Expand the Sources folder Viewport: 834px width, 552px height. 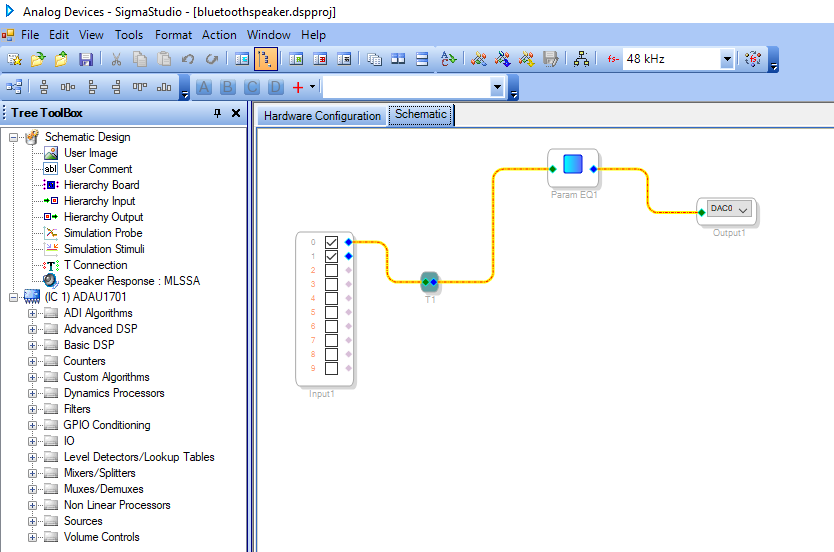click(32, 521)
